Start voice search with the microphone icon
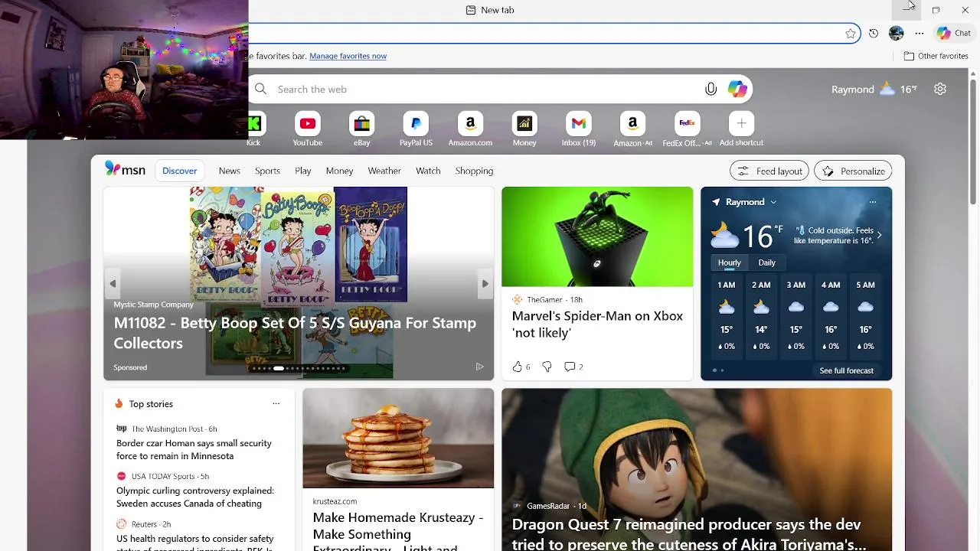The width and height of the screenshot is (980, 551). tap(710, 90)
